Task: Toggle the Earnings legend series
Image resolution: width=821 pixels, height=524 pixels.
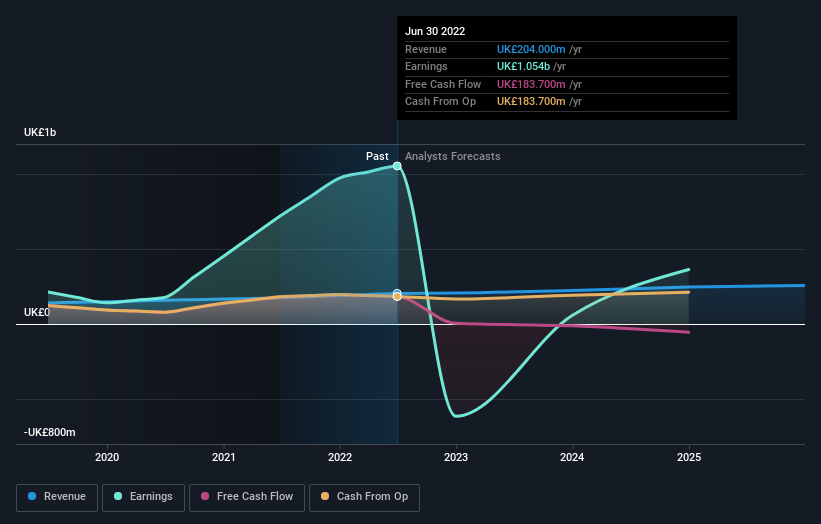Action: (x=143, y=497)
